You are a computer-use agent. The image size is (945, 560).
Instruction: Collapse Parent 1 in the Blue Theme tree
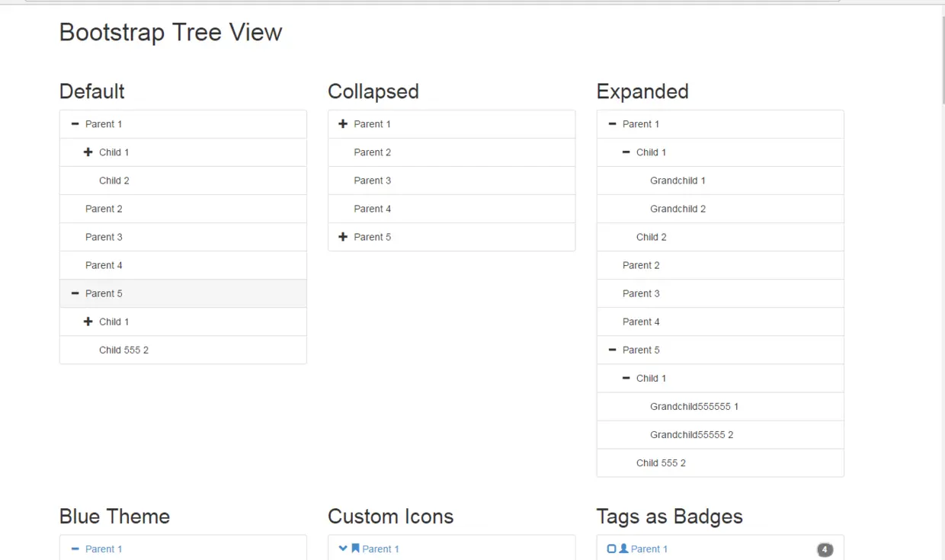click(x=75, y=549)
